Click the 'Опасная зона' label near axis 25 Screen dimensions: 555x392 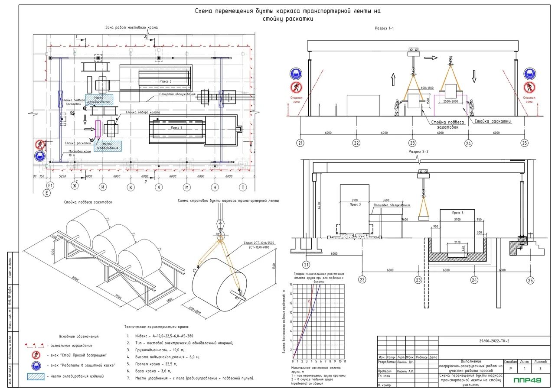coord(530,99)
